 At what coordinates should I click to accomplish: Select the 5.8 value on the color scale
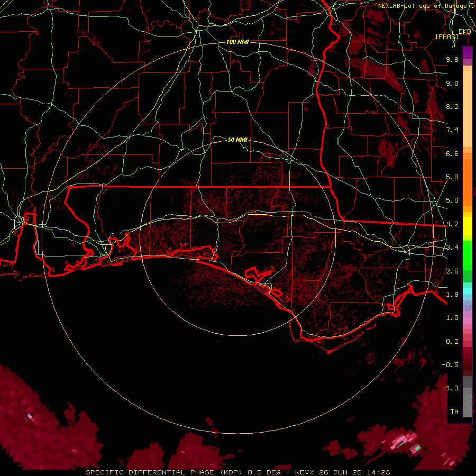click(452, 177)
